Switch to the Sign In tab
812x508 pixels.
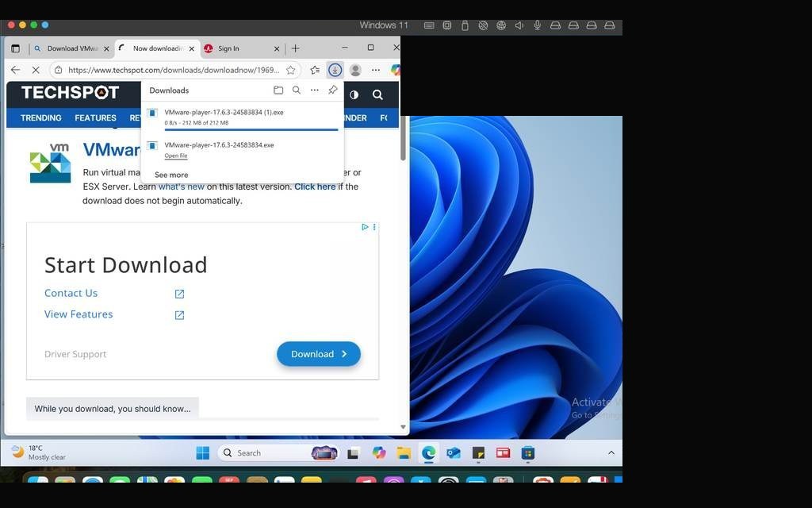coord(243,48)
